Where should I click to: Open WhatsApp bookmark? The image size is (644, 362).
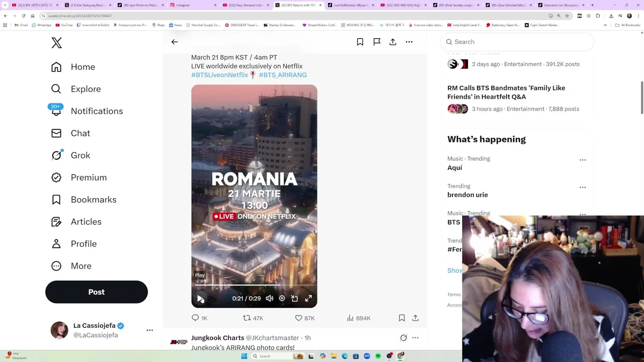(x=42, y=25)
